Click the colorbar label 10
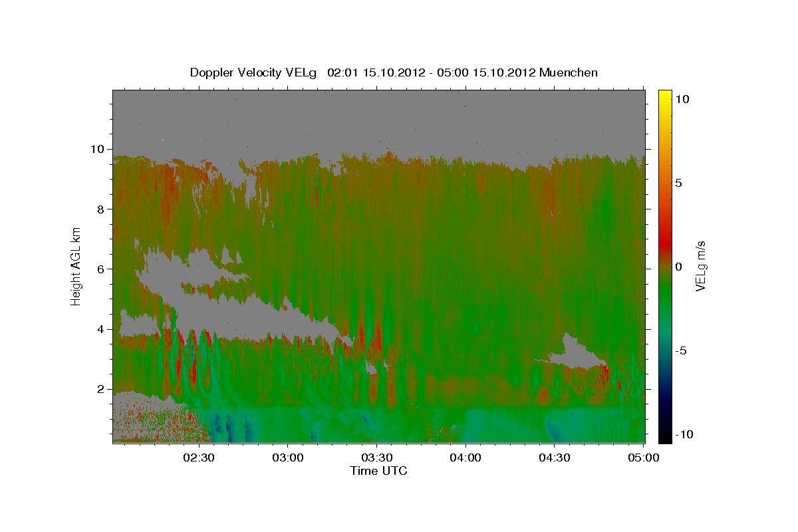The image size is (798, 532). click(x=682, y=98)
